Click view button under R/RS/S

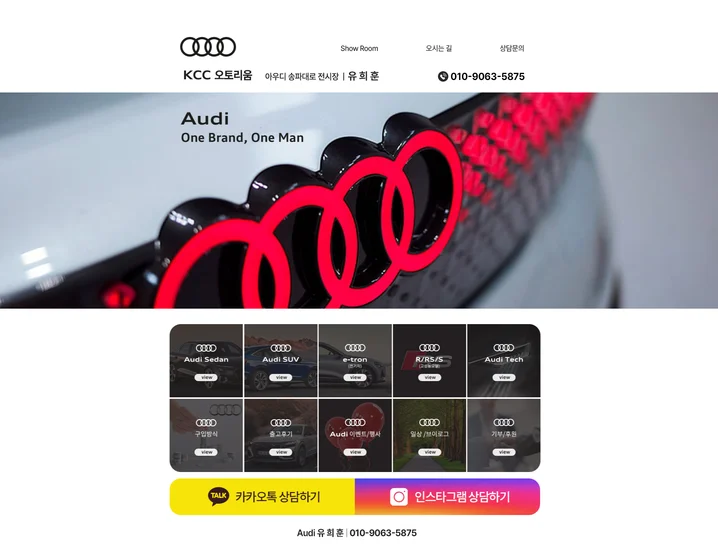pyautogui.click(x=430, y=377)
